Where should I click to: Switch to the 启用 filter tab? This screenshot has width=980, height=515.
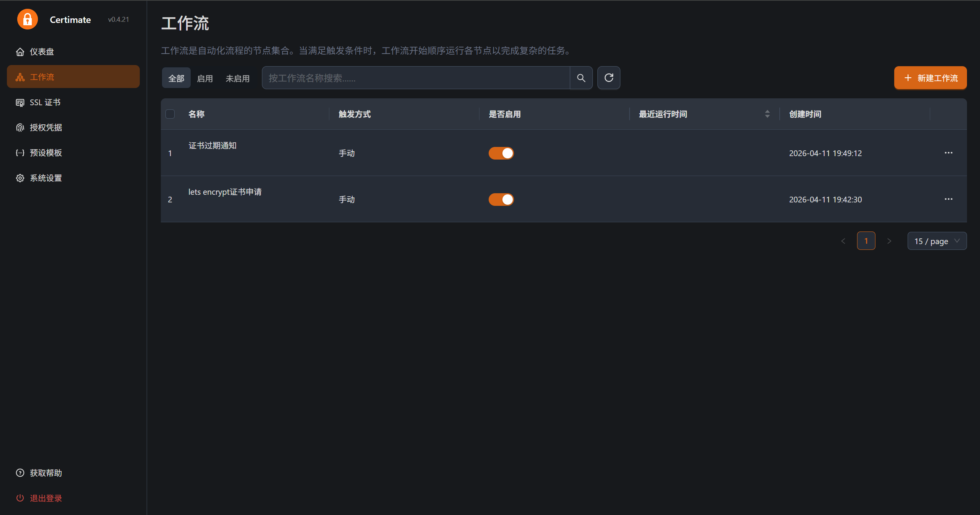[205, 78]
